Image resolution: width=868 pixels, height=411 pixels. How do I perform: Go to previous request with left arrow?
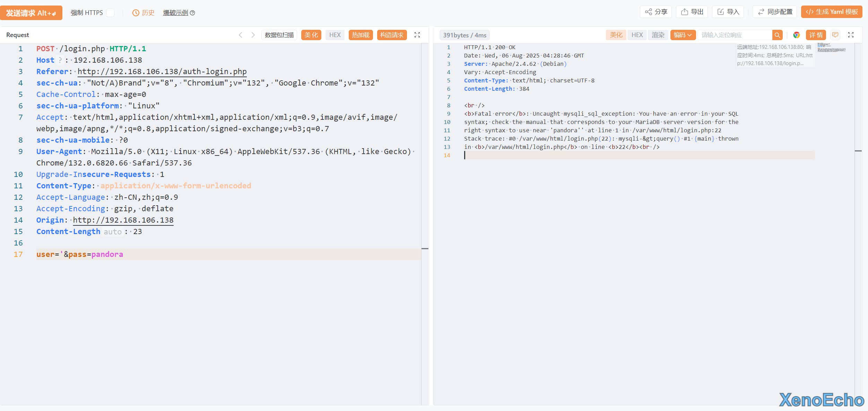point(241,35)
